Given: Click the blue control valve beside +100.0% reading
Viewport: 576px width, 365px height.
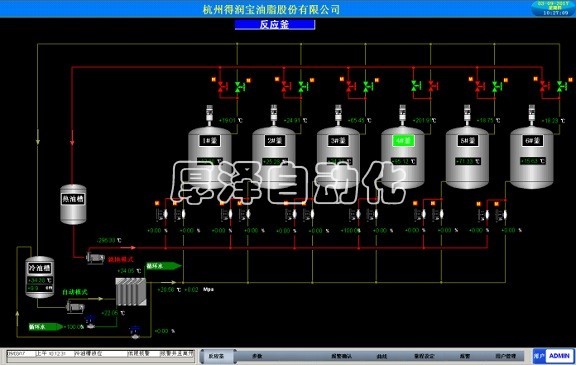Looking at the screenshot, I should (x=90, y=321).
